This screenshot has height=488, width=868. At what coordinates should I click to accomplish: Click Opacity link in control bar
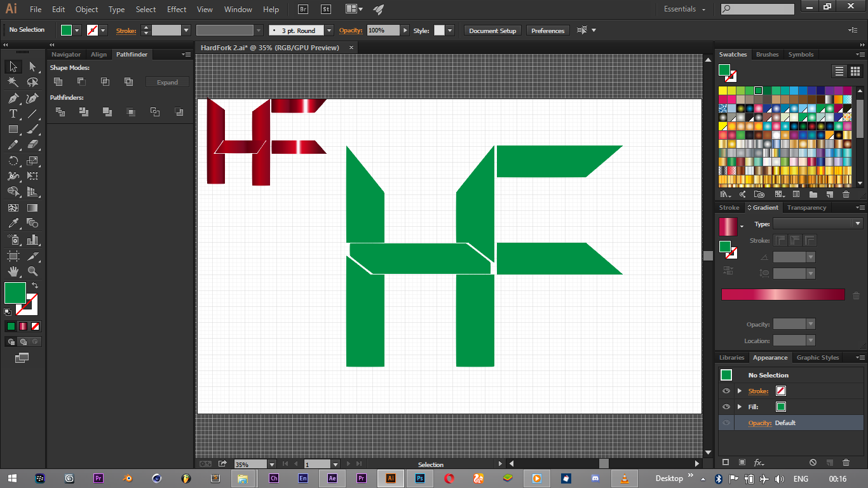pyautogui.click(x=350, y=30)
